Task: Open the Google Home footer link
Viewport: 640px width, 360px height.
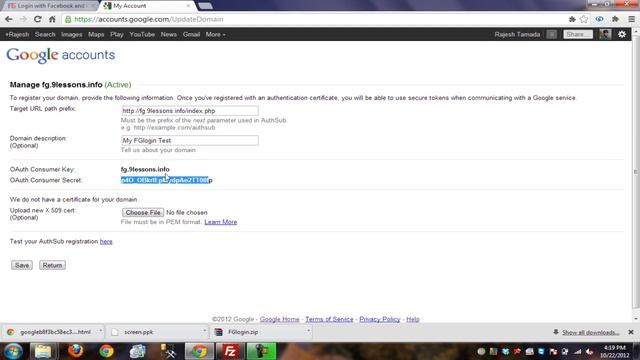Action: (x=280, y=319)
